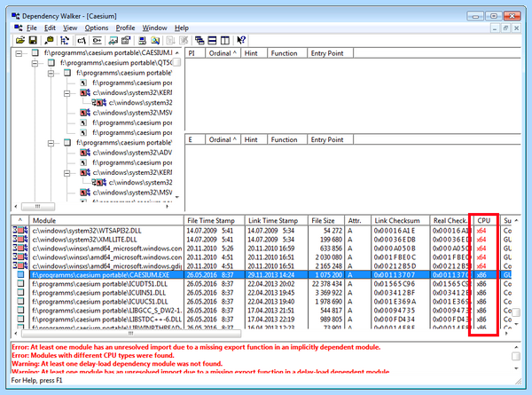
Task: Sort module list by Module column header
Action: (106, 220)
